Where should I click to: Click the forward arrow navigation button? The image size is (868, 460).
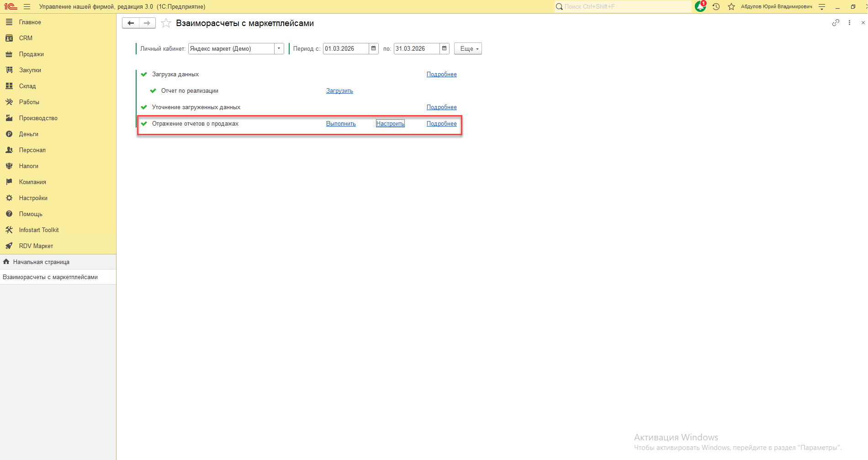[147, 23]
